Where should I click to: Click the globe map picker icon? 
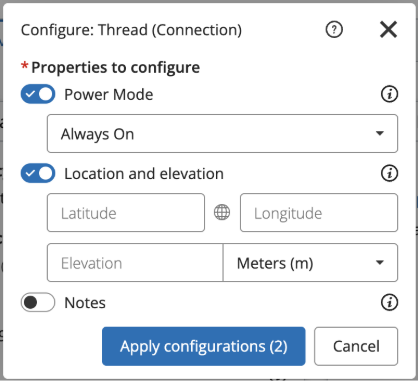pos(222,212)
